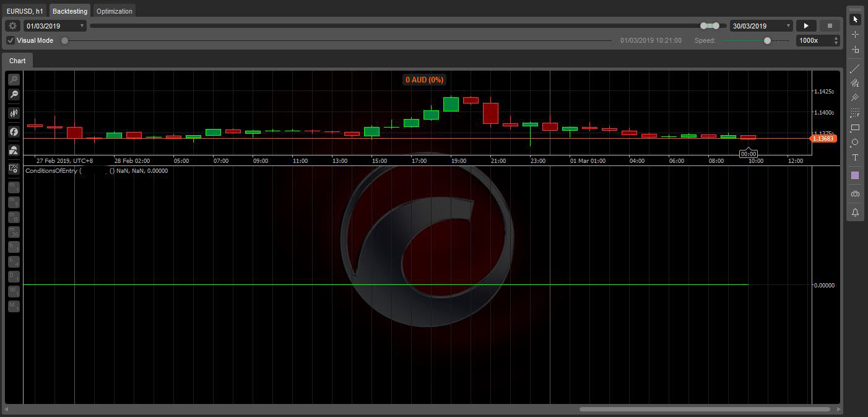
Task: Click the zoom out magnifier icon
Action: click(x=14, y=94)
